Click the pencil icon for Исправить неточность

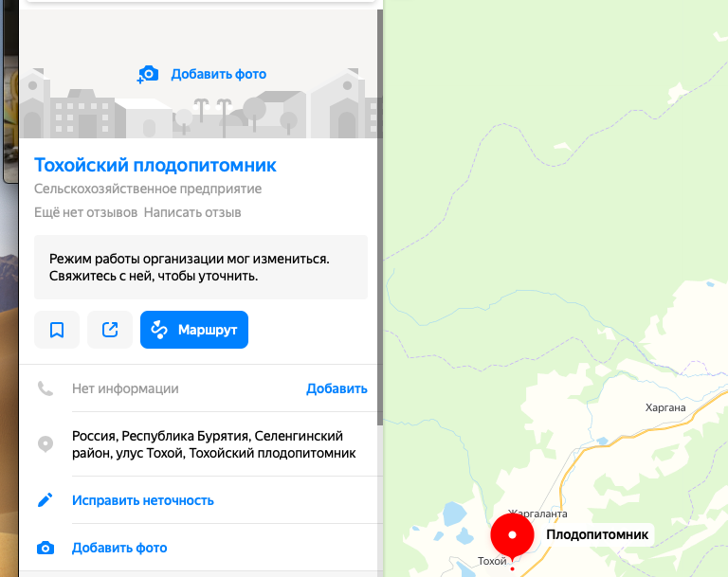45,500
